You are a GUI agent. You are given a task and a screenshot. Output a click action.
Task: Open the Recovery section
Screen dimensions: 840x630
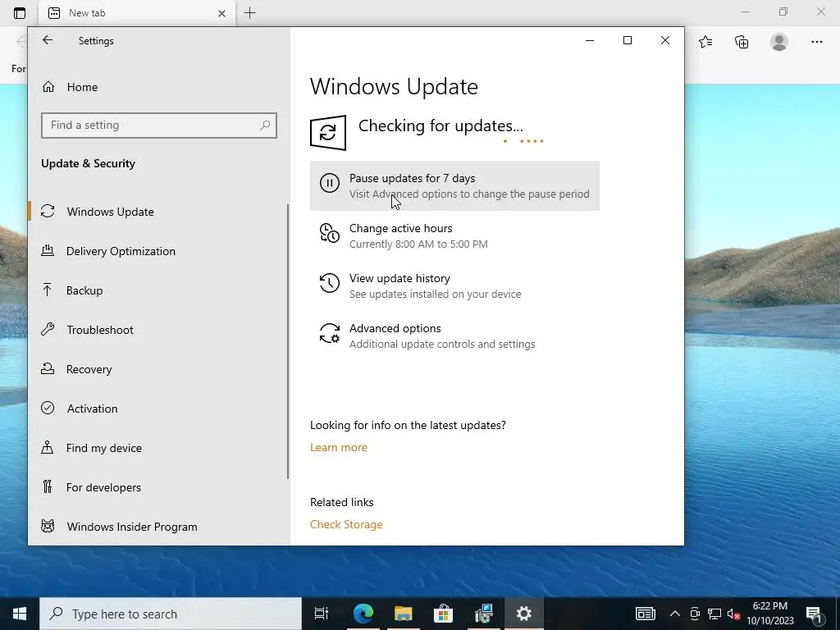click(x=158, y=369)
